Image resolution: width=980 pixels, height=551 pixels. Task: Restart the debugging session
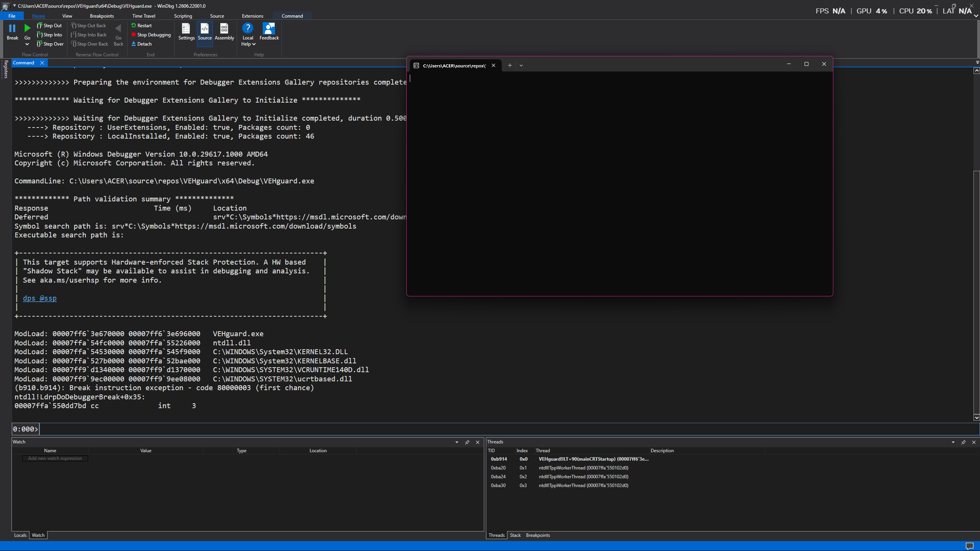coord(141,26)
